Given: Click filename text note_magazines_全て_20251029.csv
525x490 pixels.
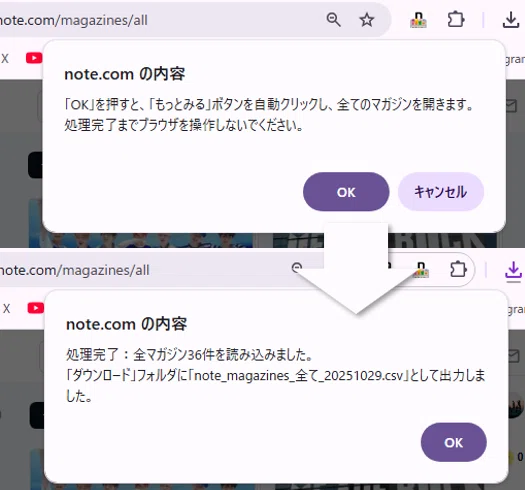Looking at the screenshot, I should pyautogui.click(x=299, y=375).
